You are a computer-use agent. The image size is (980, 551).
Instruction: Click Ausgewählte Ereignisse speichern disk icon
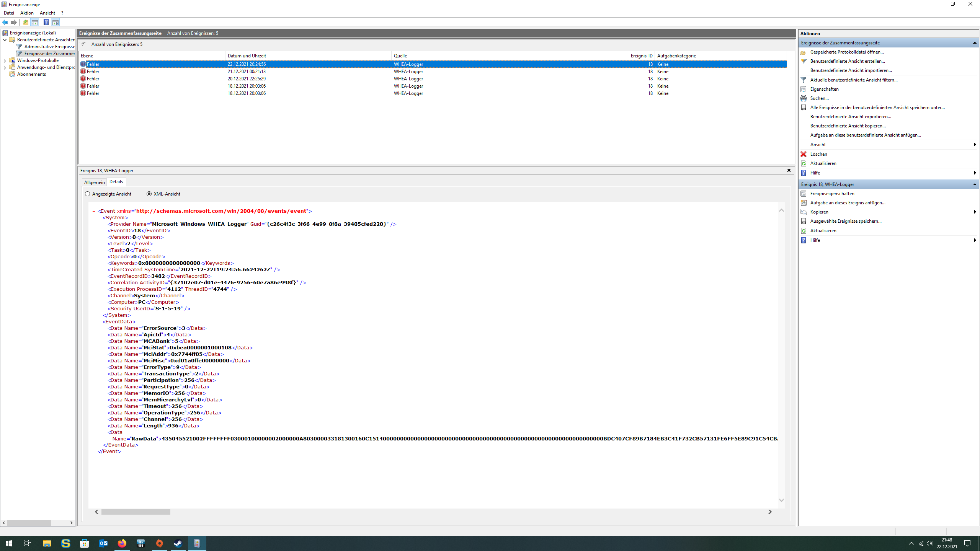tap(804, 221)
